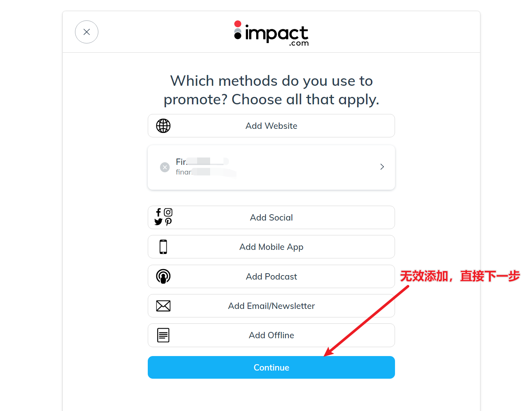Close the signup dialog
The height and width of the screenshot is (411, 532).
(87, 32)
